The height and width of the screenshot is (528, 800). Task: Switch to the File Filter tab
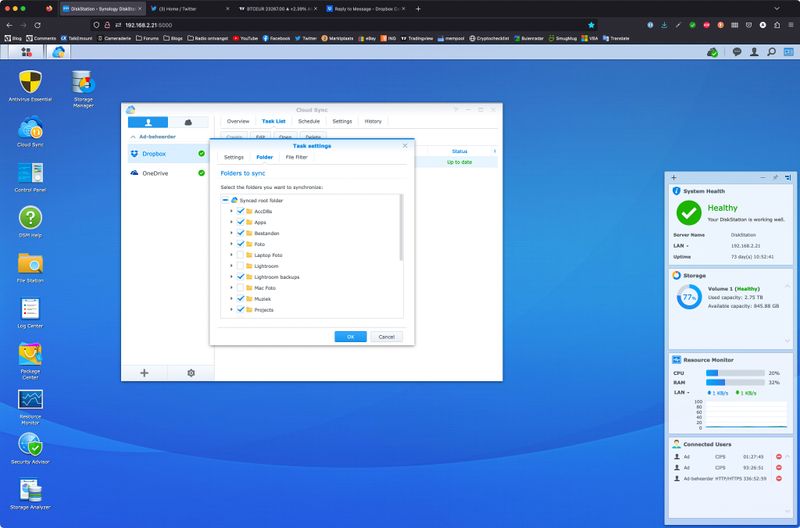point(297,157)
